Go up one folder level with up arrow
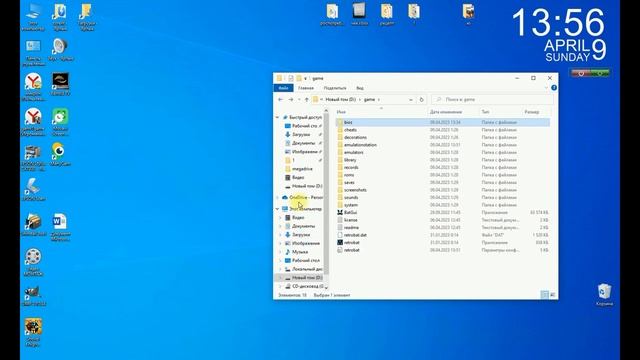The image size is (640, 360). coord(307,100)
